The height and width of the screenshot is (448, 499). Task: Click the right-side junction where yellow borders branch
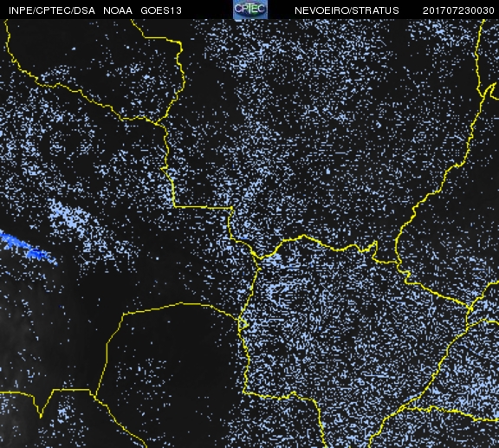pos(470,308)
